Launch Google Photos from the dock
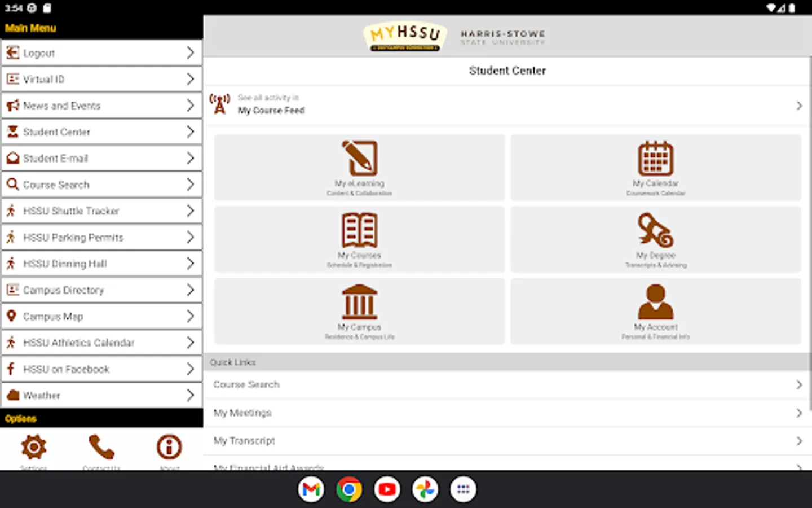Viewport: 812px width, 508px height. tap(425, 489)
